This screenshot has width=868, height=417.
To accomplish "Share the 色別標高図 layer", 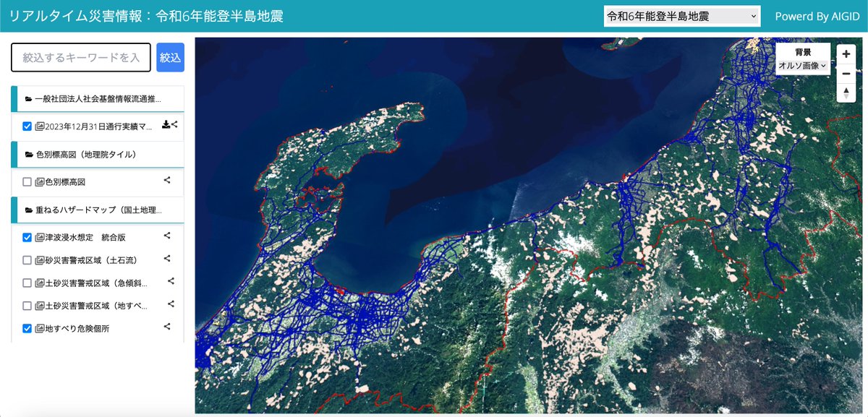I will pos(167,181).
